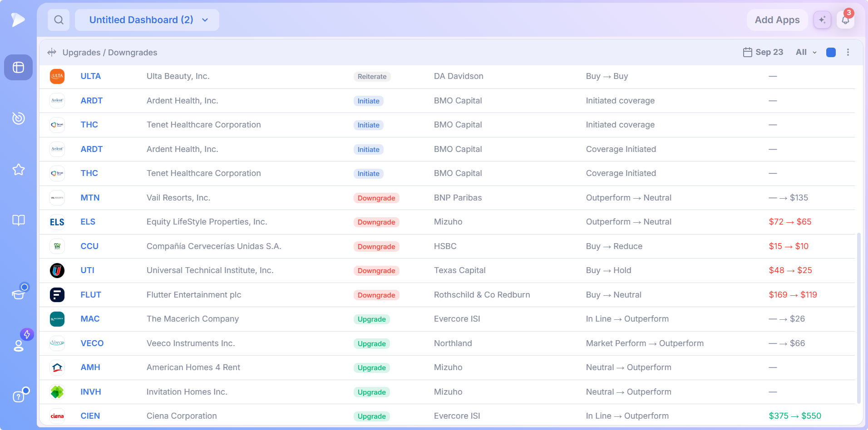Open the AI sparkle assistant button
Viewport: 868px width, 430px height.
pyautogui.click(x=822, y=20)
